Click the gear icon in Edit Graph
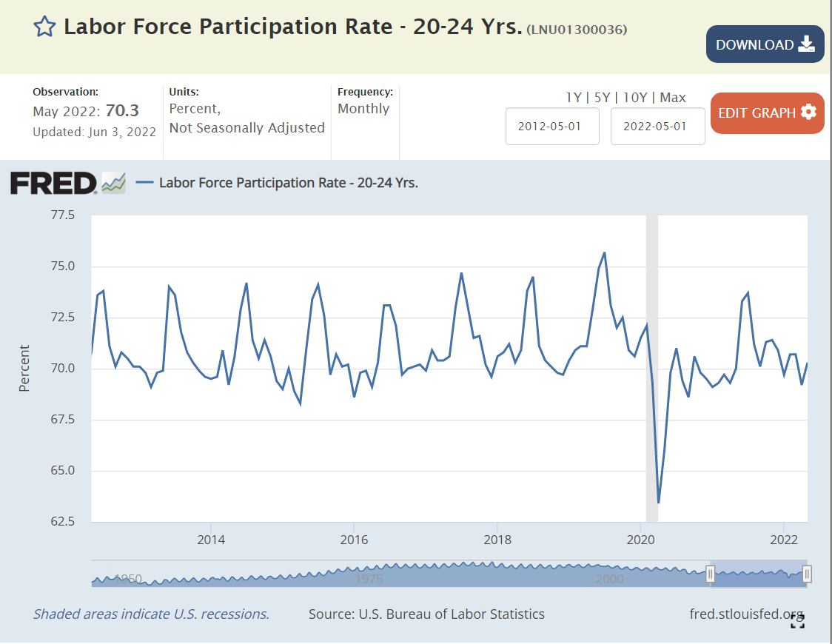 pyautogui.click(x=808, y=113)
